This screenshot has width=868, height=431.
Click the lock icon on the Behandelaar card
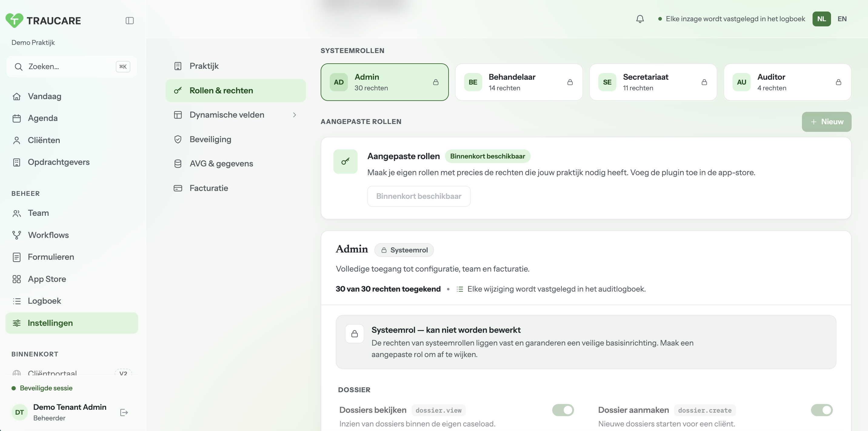pyautogui.click(x=570, y=82)
